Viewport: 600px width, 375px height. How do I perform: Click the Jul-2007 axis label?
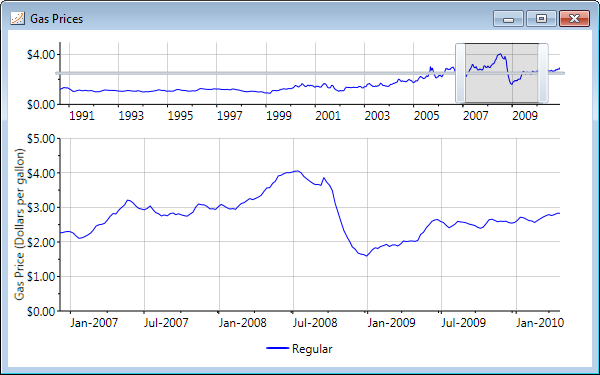pyautogui.click(x=166, y=323)
